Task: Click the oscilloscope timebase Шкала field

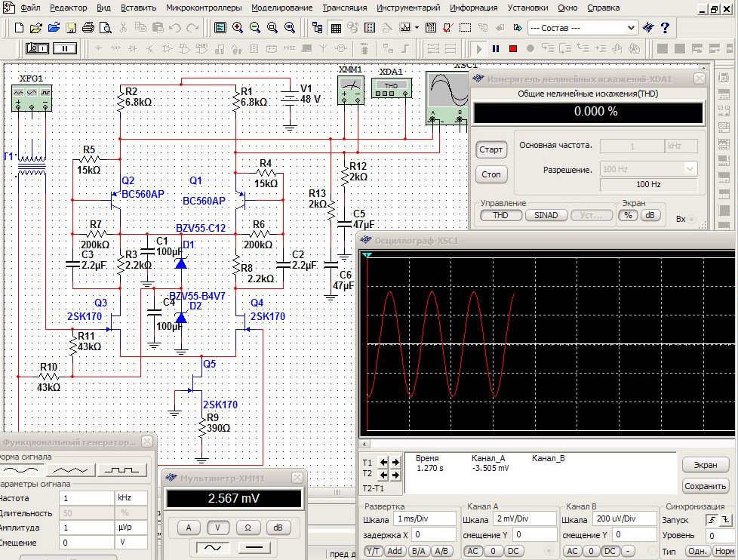Action: (423, 519)
